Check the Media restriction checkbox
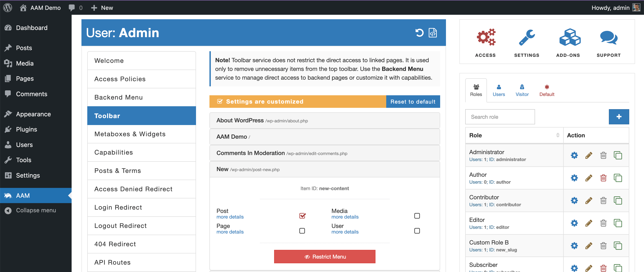The image size is (644, 272). (x=417, y=216)
